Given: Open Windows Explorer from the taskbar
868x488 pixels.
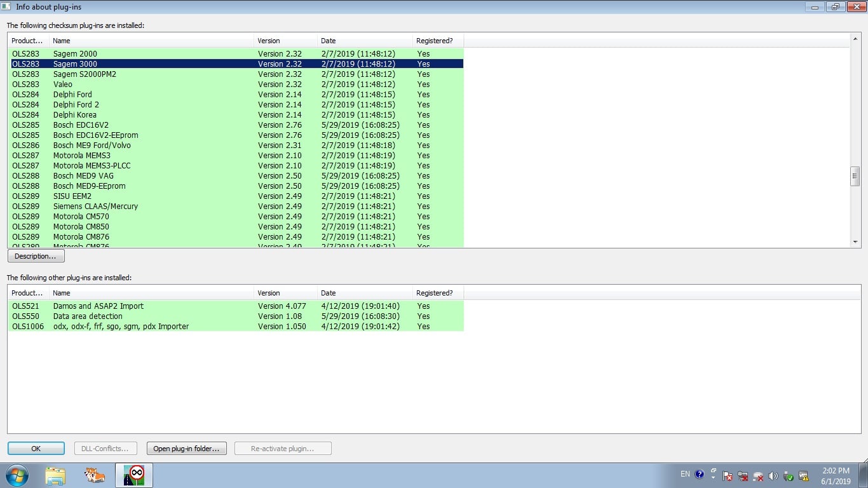Looking at the screenshot, I should click(x=55, y=475).
